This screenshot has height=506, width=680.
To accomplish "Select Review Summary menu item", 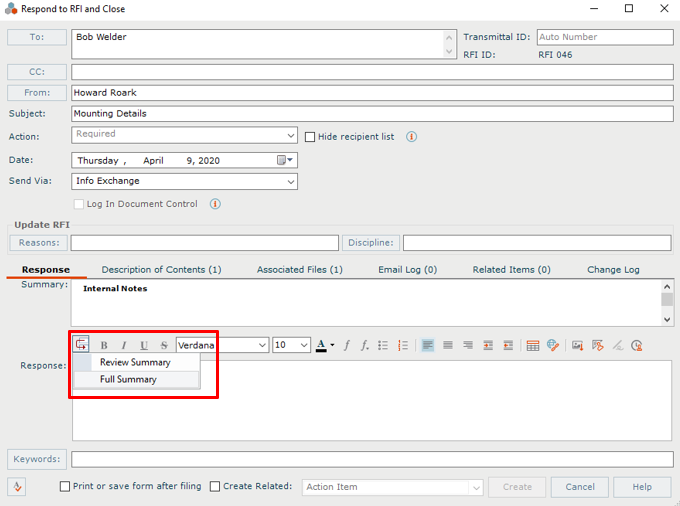I will (x=137, y=362).
